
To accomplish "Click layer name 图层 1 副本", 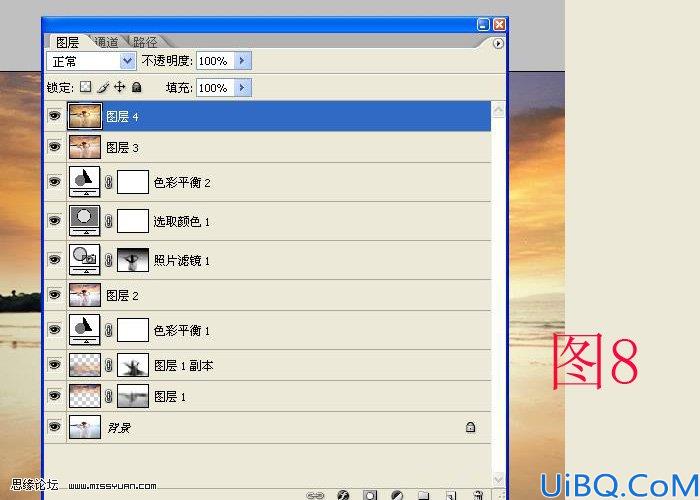I will click(183, 366).
